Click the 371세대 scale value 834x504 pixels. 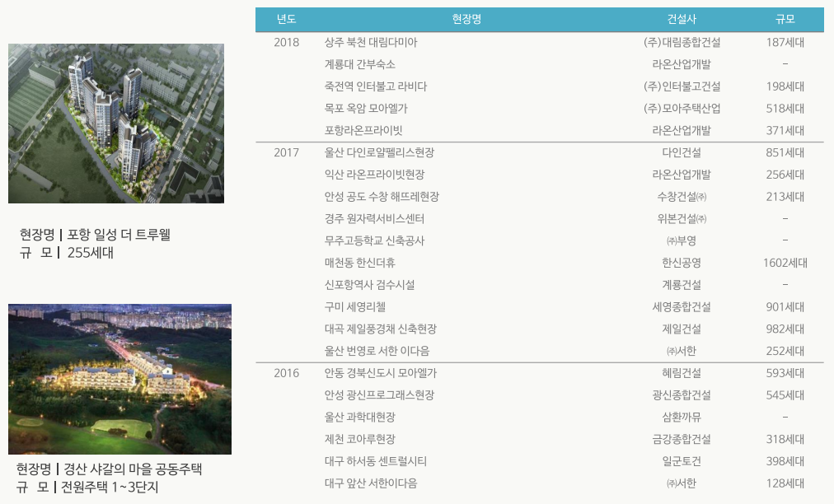785,131
